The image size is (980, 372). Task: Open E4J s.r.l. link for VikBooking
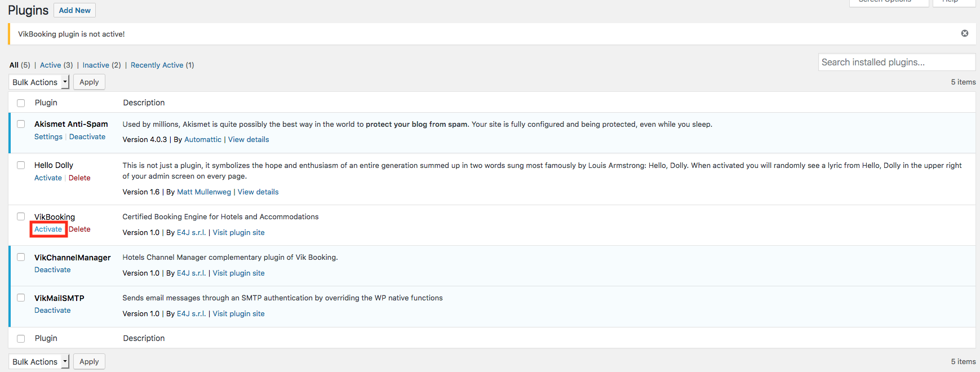(x=192, y=233)
